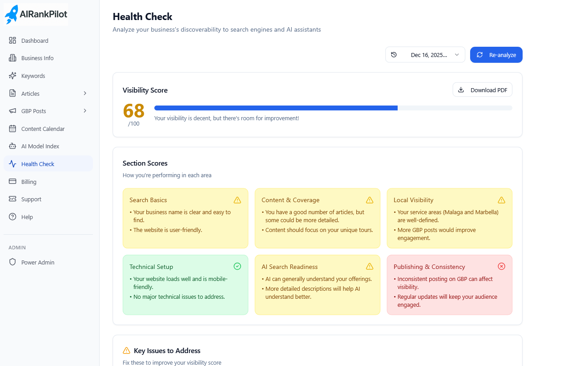
Task: Go to the Support page
Action: point(48,199)
